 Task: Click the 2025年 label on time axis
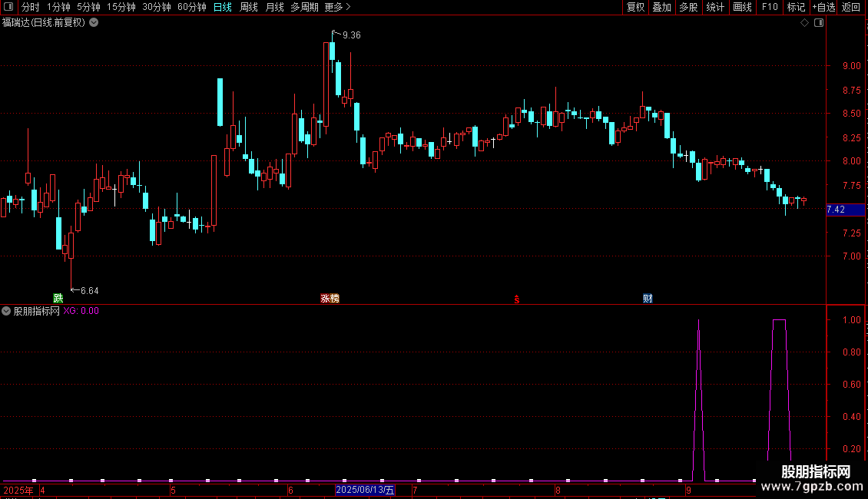[18, 490]
